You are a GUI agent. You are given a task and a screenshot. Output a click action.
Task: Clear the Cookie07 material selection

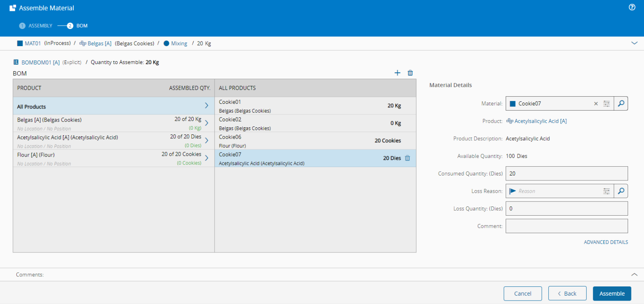point(596,104)
